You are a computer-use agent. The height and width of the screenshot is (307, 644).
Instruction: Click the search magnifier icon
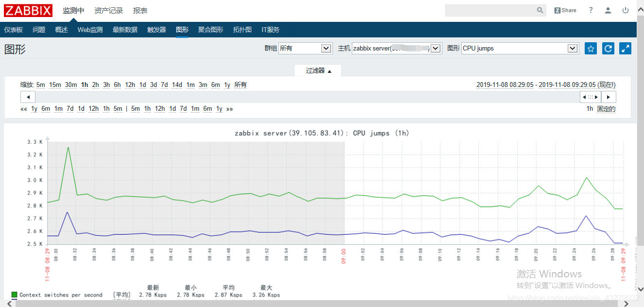point(540,10)
